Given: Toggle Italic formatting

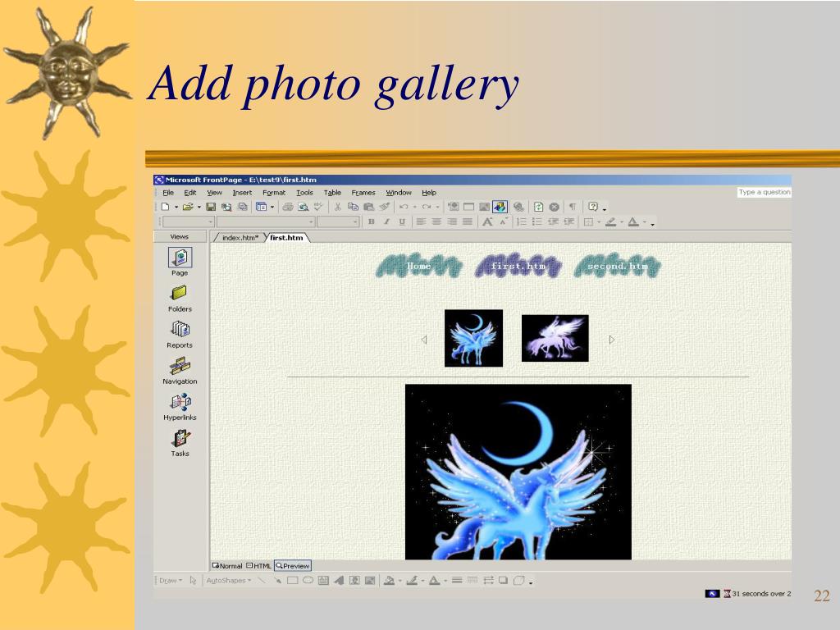Looking at the screenshot, I should [386, 221].
